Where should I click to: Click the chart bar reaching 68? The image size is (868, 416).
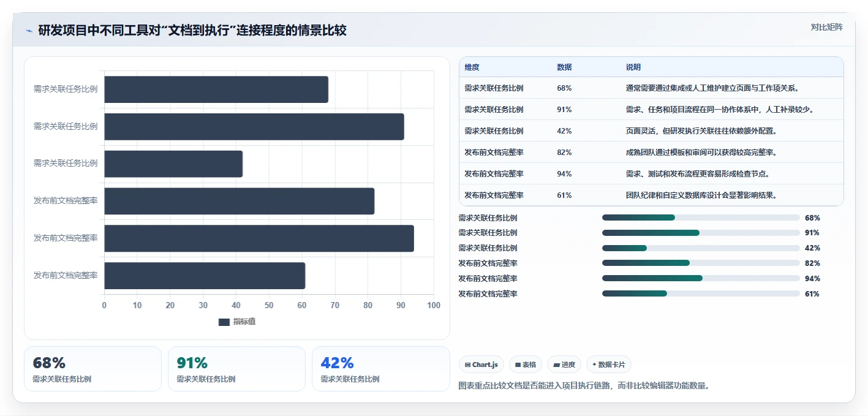coord(216,89)
